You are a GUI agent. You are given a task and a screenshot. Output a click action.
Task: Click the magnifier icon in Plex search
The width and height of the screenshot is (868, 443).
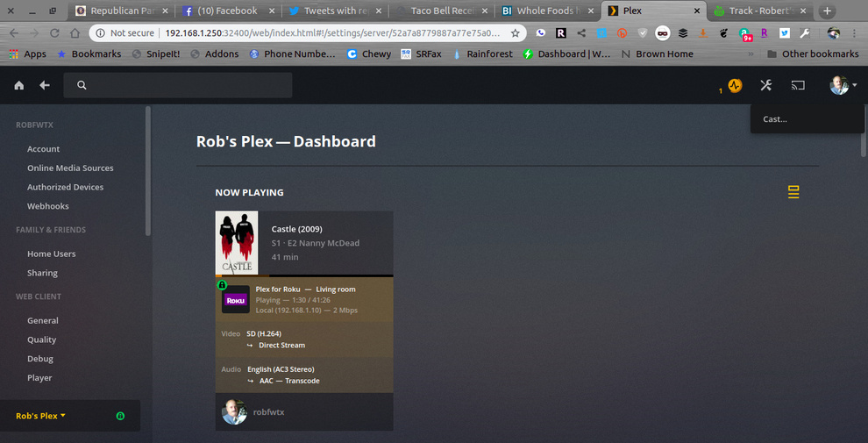point(82,85)
